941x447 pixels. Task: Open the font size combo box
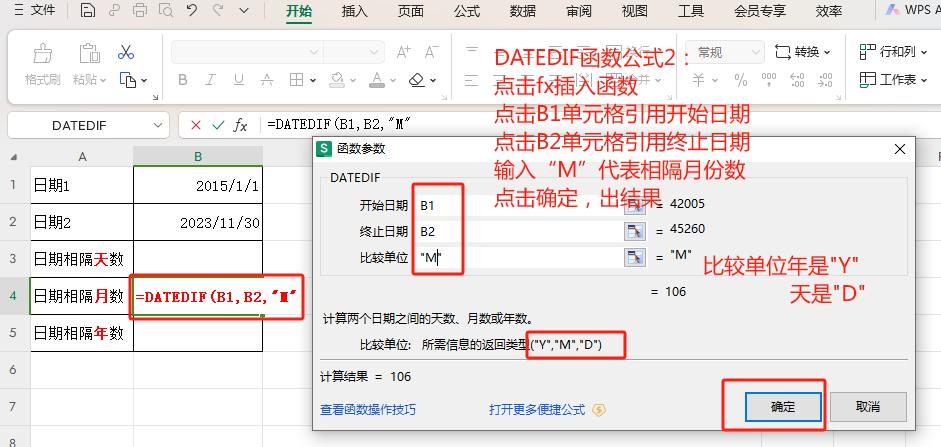tap(354, 52)
